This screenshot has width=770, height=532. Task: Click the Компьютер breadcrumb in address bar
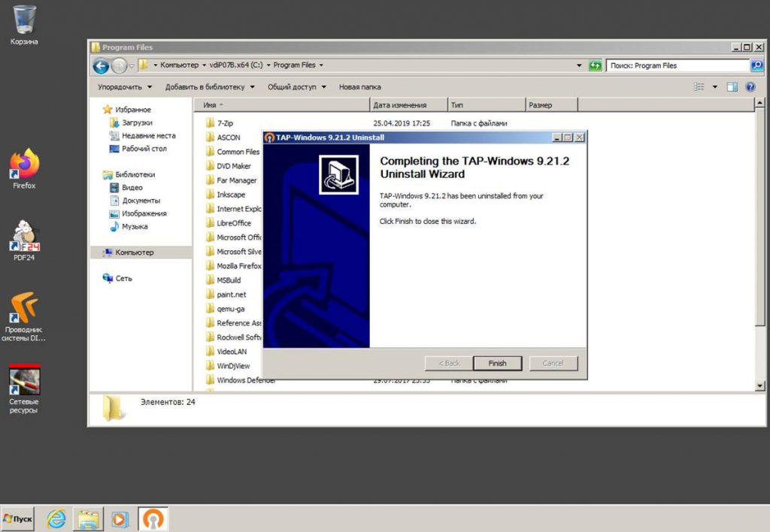(x=179, y=65)
